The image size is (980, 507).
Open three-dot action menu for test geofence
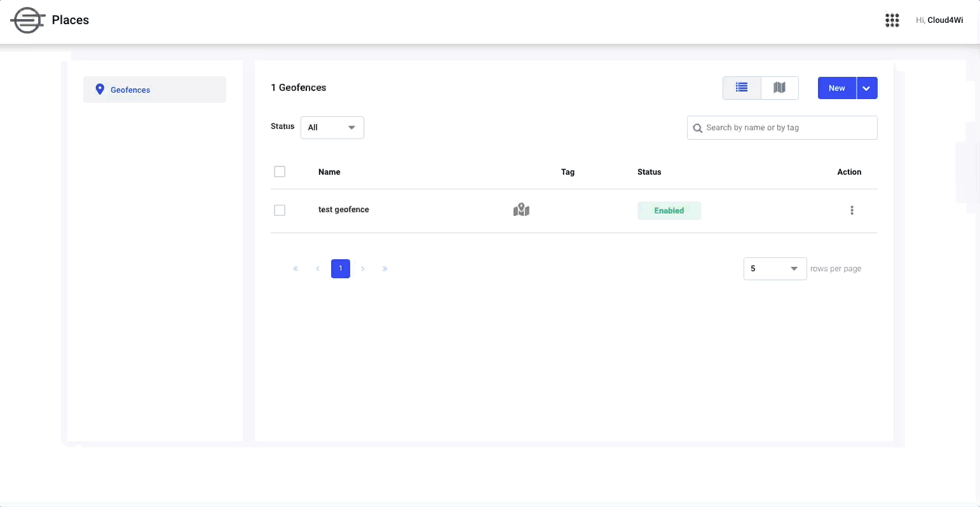pyautogui.click(x=852, y=210)
